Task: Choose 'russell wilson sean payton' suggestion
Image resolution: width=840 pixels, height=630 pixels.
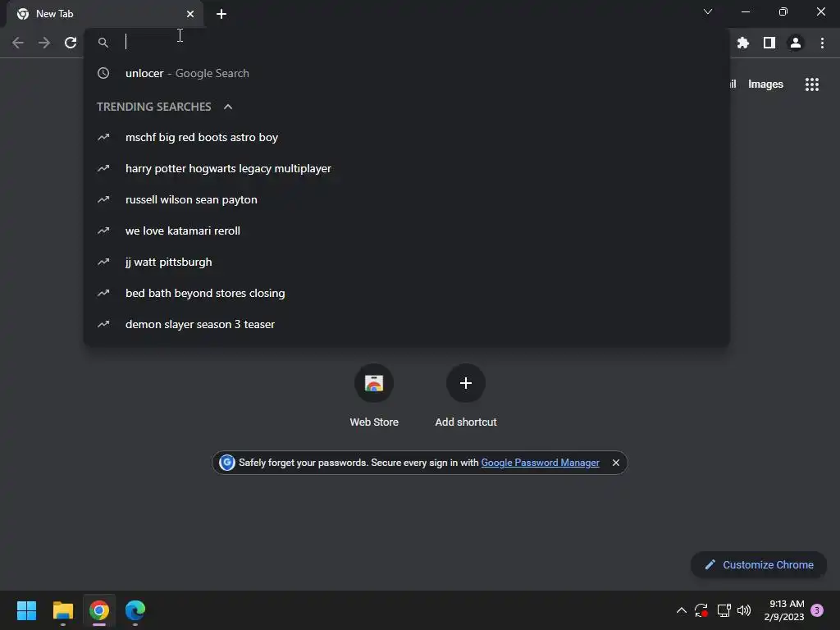Action: [407, 199]
